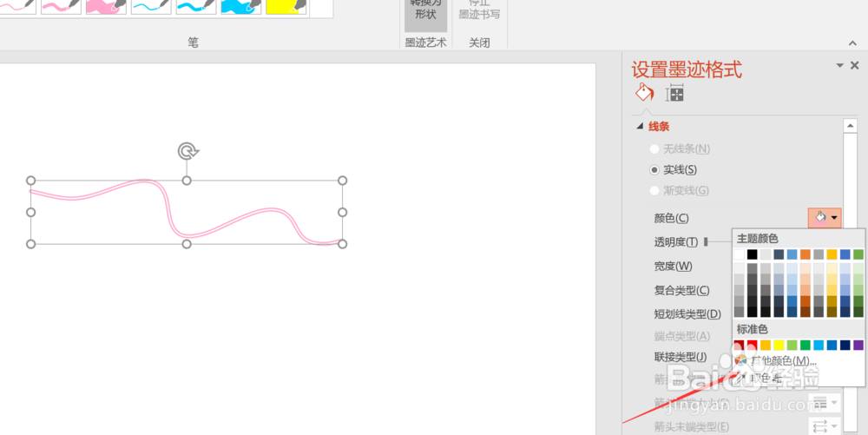Pick light blue theme color in top row
The width and height of the screenshot is (868, 435).
click(792, 254)
